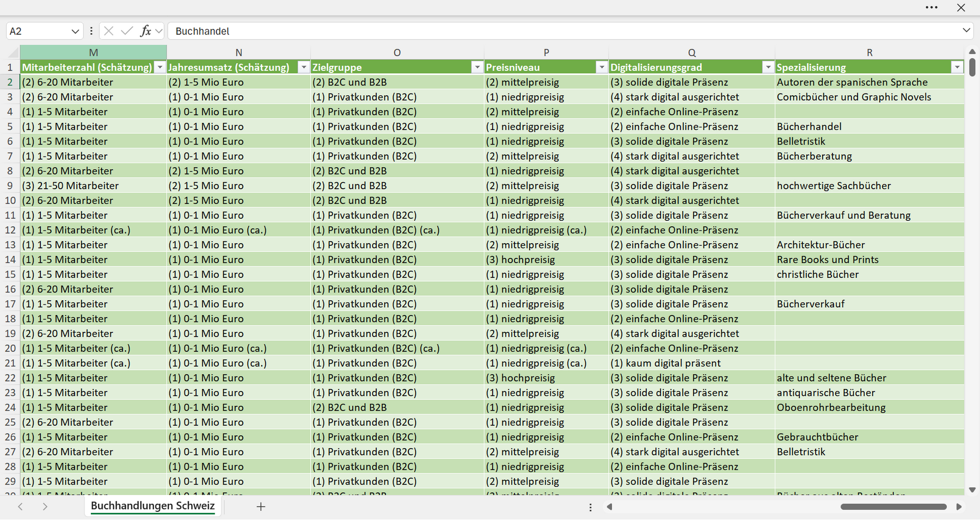Click the vertical scroll down arrow

coord(972,490)
